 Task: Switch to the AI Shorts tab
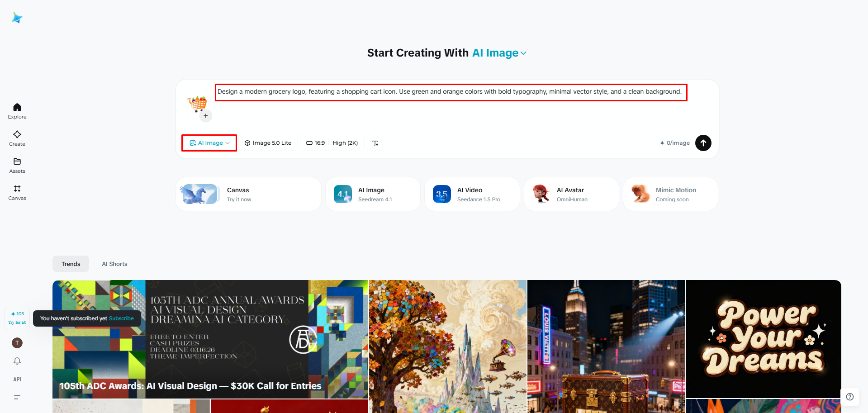point(114,264)
